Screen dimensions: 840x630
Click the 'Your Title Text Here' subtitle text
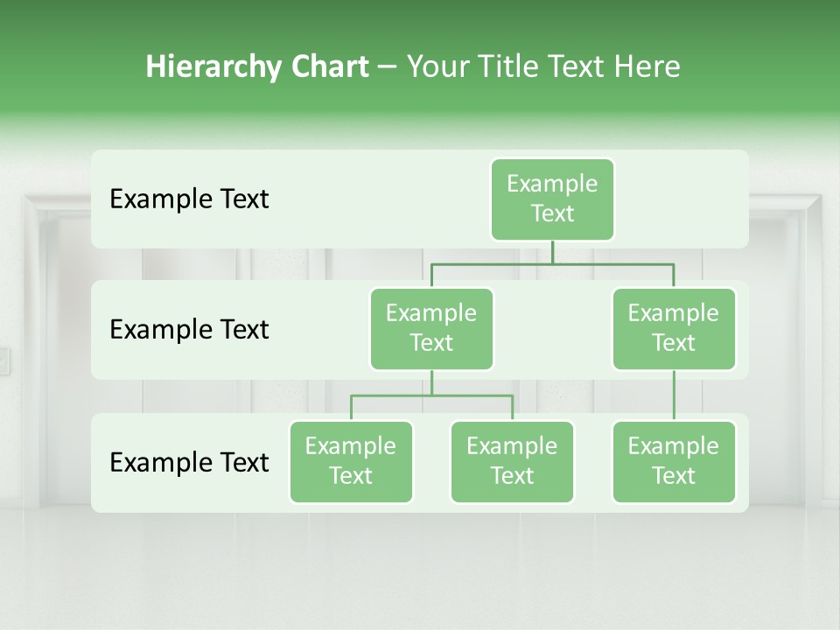pos(542,66)
